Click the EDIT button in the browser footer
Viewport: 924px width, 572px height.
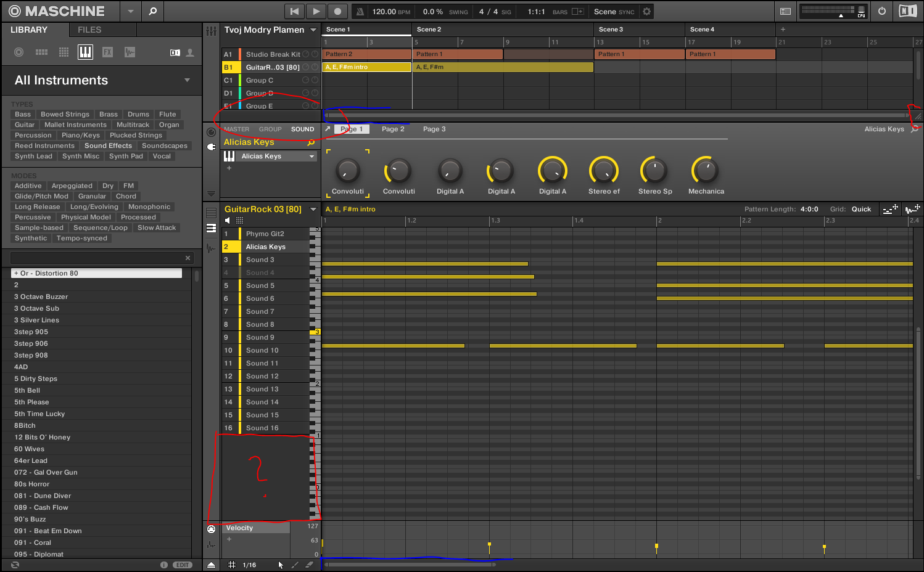pyautogui.click(x=183, y=565)
